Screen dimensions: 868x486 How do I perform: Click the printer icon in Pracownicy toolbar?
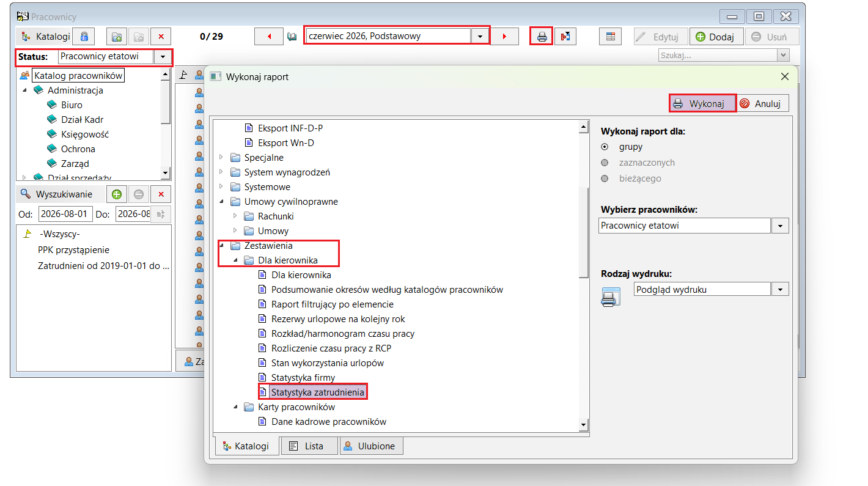(x=542, y=36)
